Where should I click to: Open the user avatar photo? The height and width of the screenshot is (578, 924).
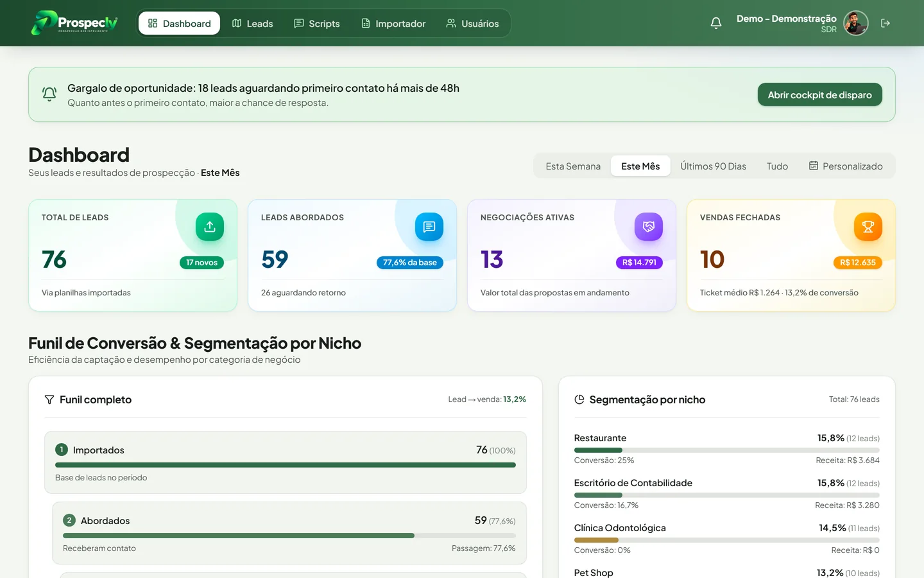pos(855,23)
